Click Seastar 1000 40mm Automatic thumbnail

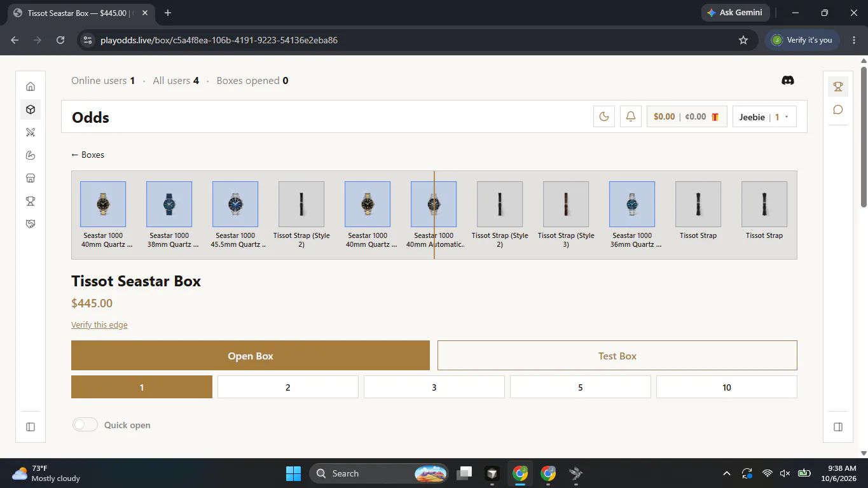(x=434, y=204)
